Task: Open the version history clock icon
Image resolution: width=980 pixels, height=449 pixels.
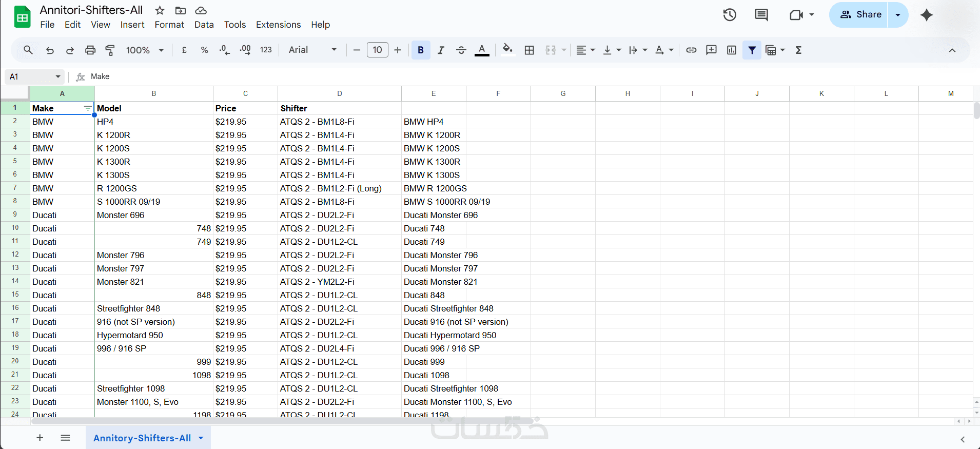Action: [x=730, y=15]
